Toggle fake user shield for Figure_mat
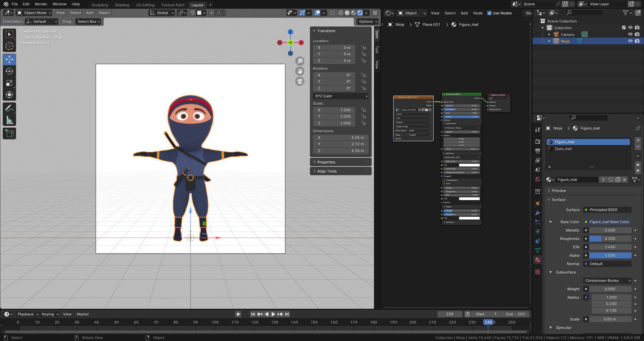 611,180
